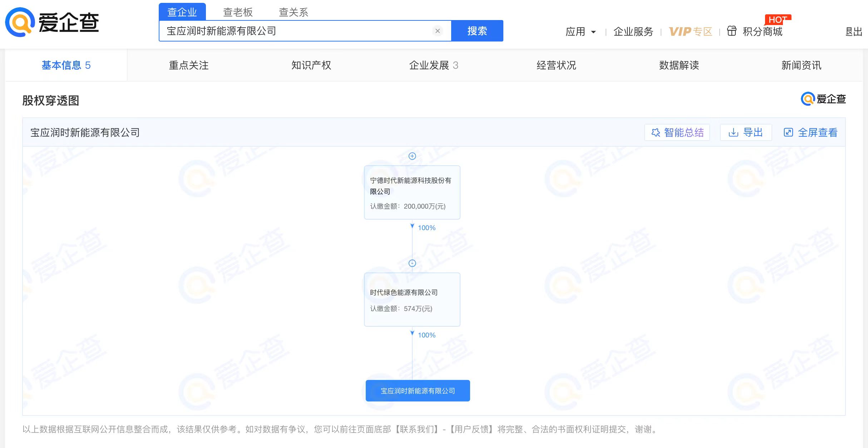
Task: Select the 查关系 search tab
Action: (x=294, y=12)
